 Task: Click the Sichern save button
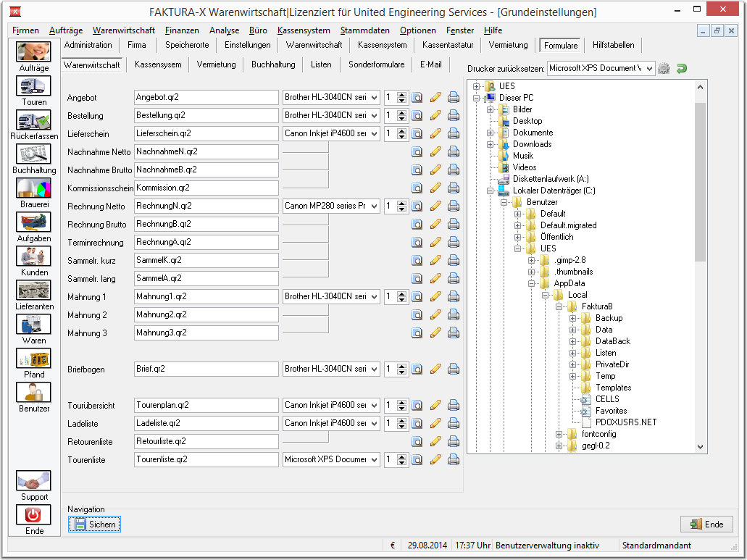click(94, 525)
